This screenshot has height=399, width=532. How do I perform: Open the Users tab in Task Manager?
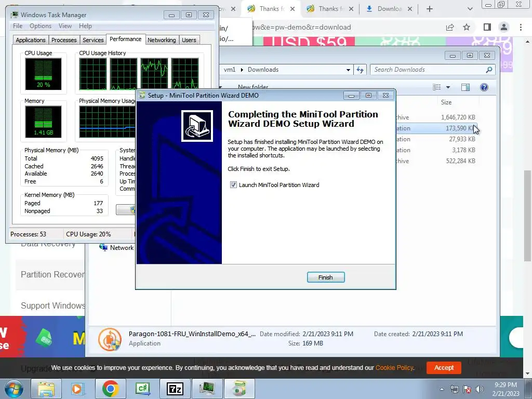(189, 40)
